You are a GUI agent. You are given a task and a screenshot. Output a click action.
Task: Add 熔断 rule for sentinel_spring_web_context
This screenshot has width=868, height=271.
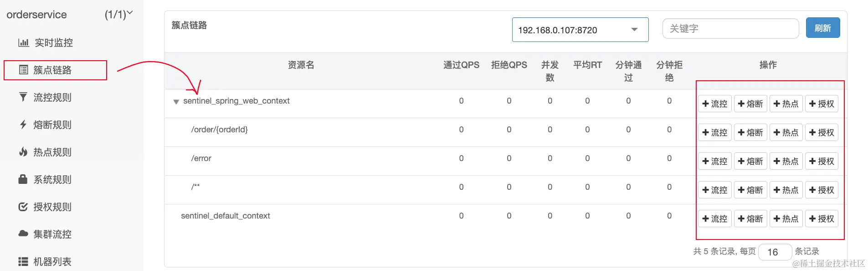(x=750, y=104)
